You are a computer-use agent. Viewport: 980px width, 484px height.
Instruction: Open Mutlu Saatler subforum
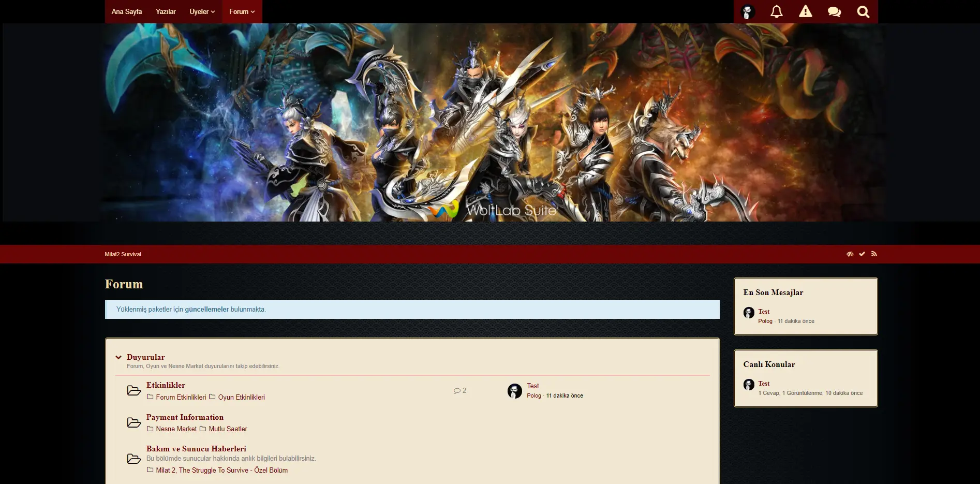[x=228, y=429]
